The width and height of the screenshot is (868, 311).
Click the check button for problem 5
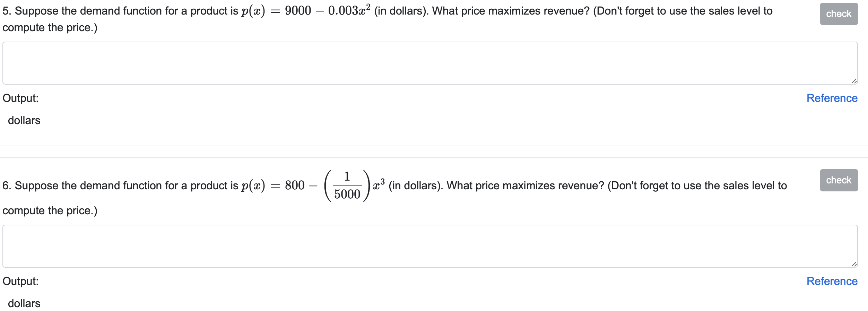click(x=839, y=13)
